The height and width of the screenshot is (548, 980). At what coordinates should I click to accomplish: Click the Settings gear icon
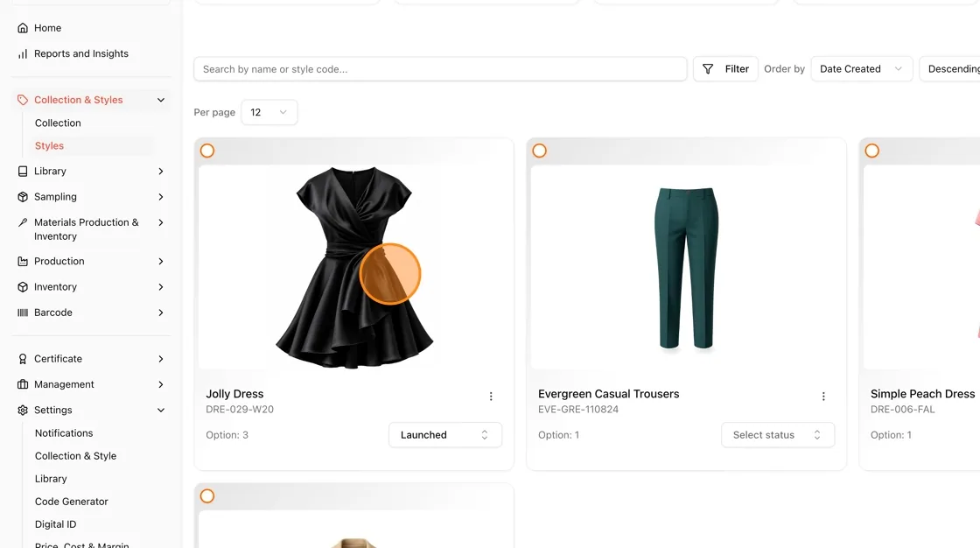[23, 411]
